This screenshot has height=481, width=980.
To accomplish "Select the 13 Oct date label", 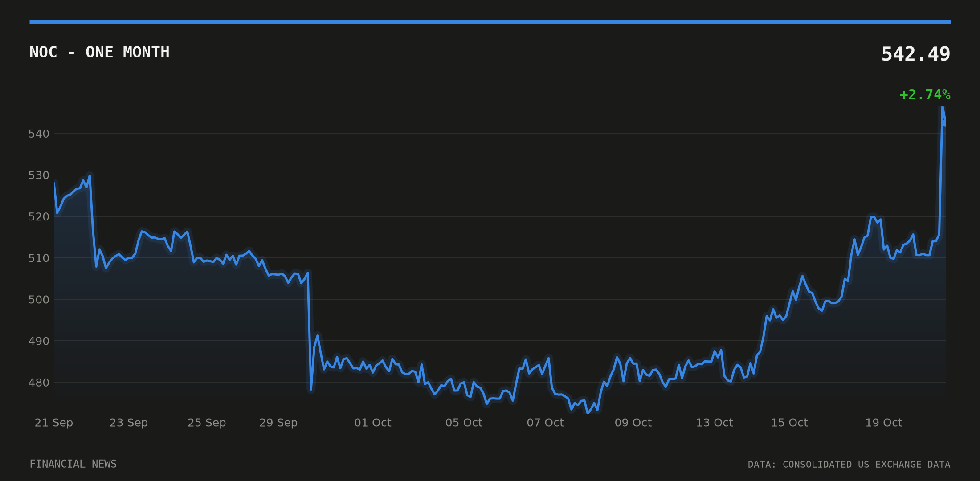I will point(715,423).
